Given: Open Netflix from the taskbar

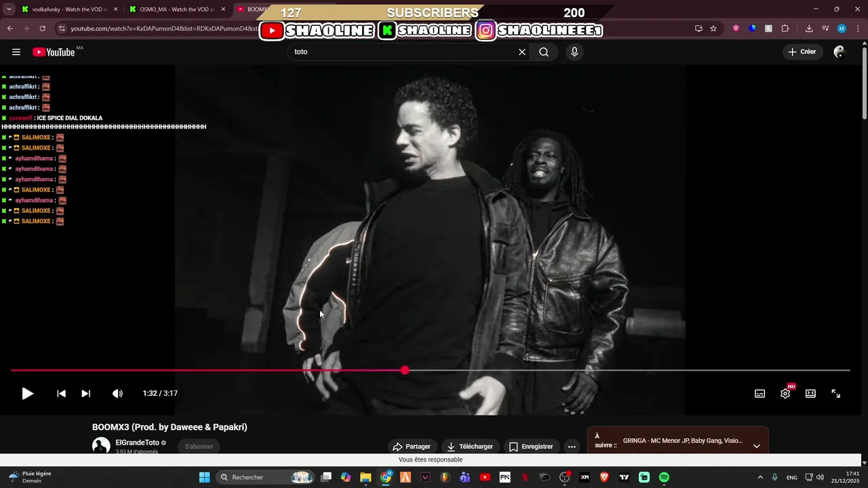Looking at the screenshot, I should [x=525, y=477].
